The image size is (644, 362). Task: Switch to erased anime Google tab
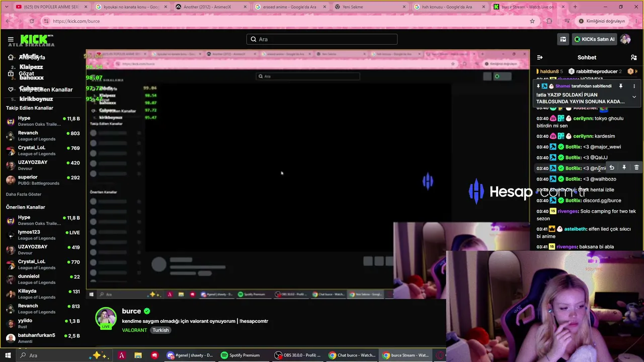[290, 7]
